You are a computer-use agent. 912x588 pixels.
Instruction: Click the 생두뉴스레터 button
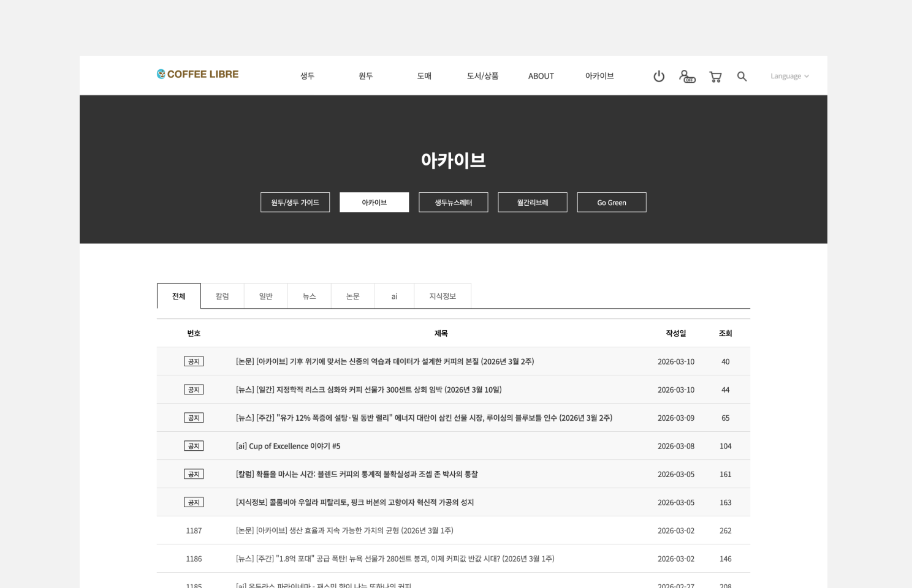453,202
